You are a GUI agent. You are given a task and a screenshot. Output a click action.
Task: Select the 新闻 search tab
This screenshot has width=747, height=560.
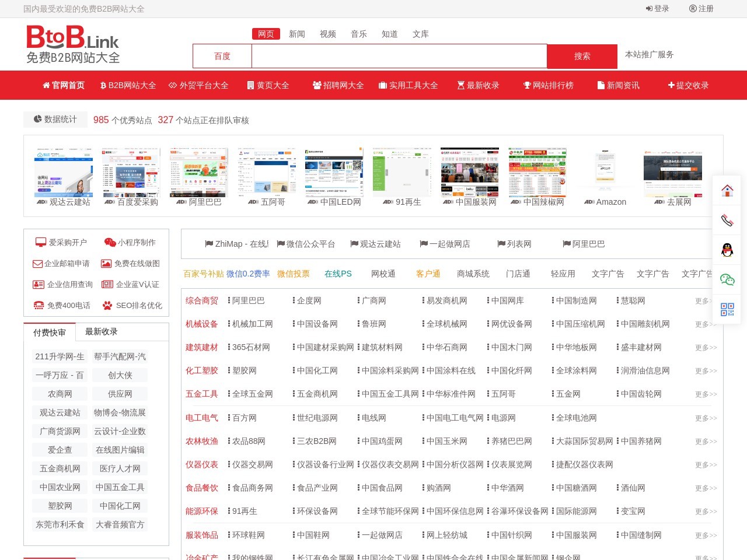pyautogui.click(x=297, y=34)
